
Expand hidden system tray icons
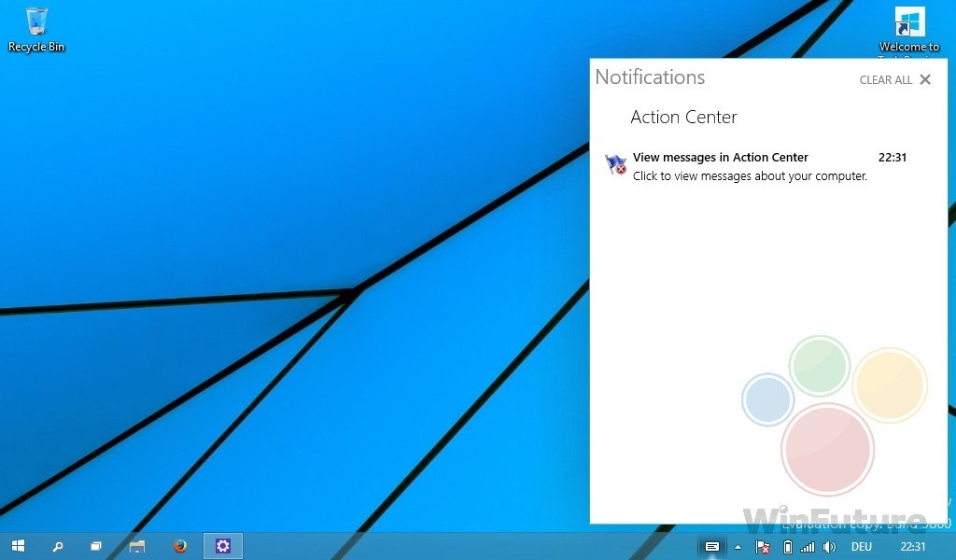coord(738,547)
